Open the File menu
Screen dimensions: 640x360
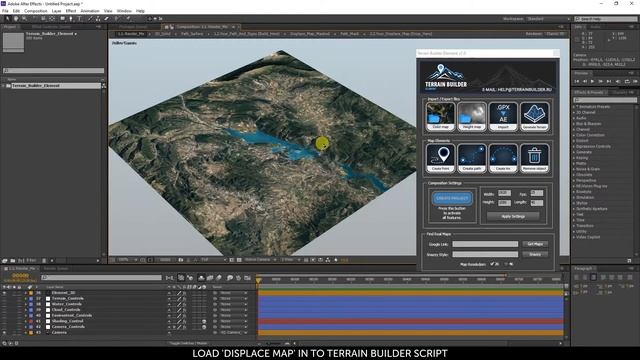(x=5, y=11)
